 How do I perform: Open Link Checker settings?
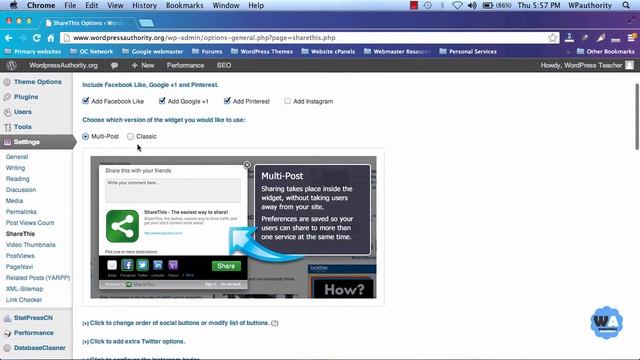tap(24, 300)
